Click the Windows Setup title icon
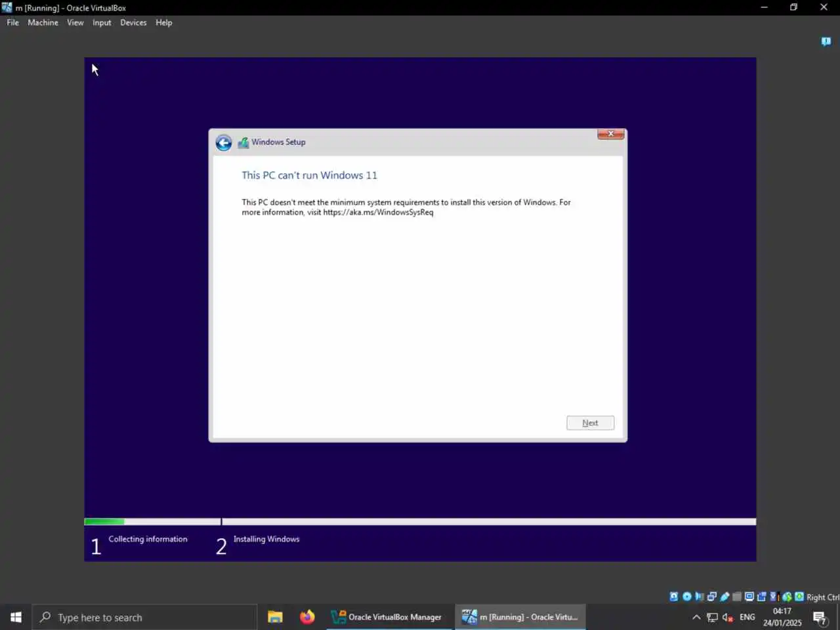The image size is (840, 630). pyautogui.click(x=243, y=142)
